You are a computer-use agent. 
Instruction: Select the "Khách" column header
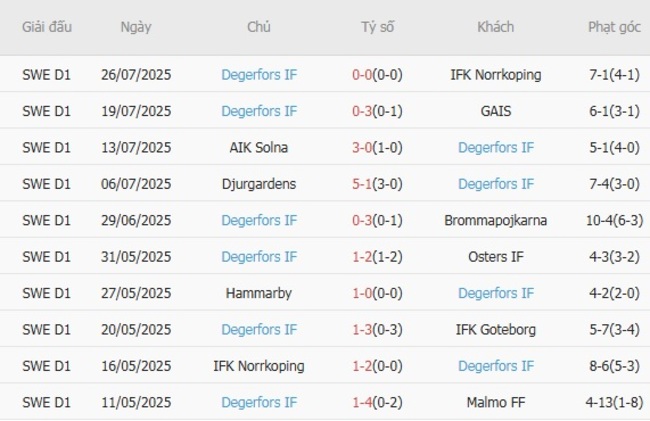point(495,27)
